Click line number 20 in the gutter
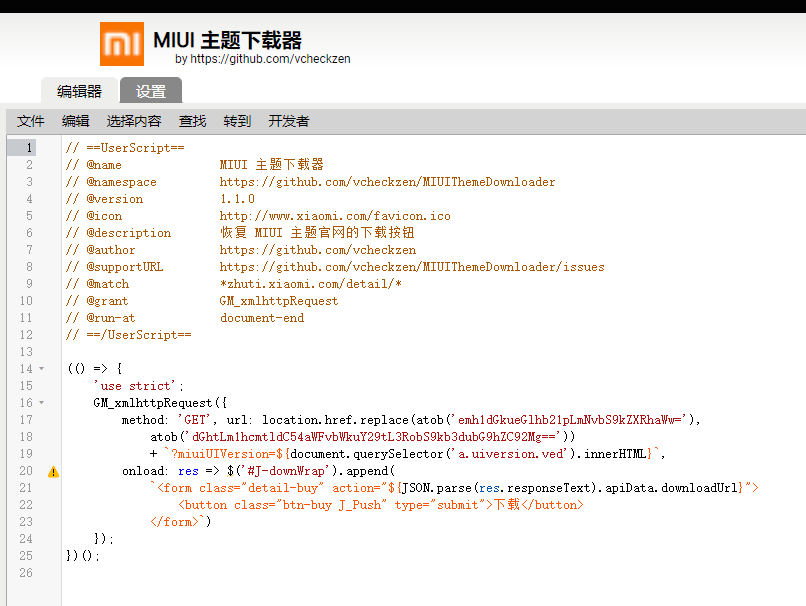Viewport: 806px width, 606px height. coord(25,470)
